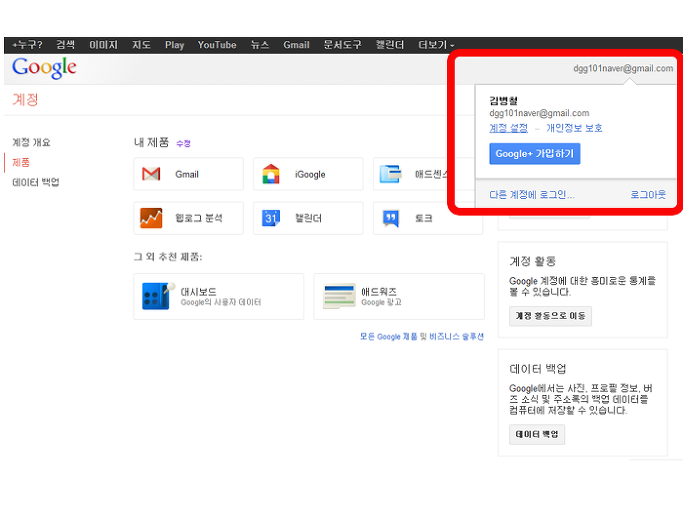683x517 pixels.
Task: Open 캘린더 in the top navigation bar
Action: pos(390,45)
